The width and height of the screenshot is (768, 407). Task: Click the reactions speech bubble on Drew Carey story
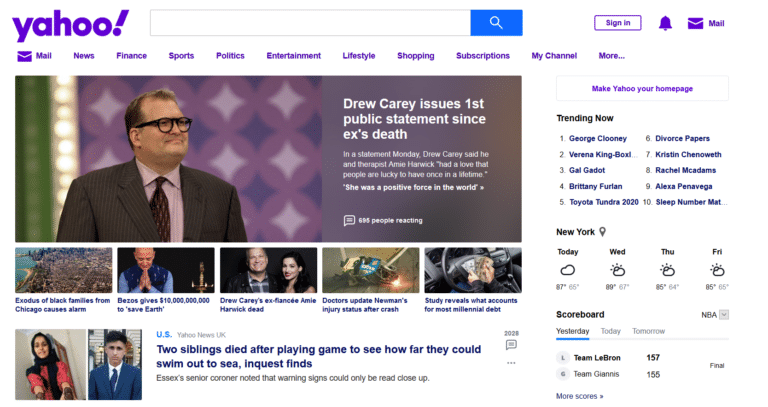click(349, 220)
